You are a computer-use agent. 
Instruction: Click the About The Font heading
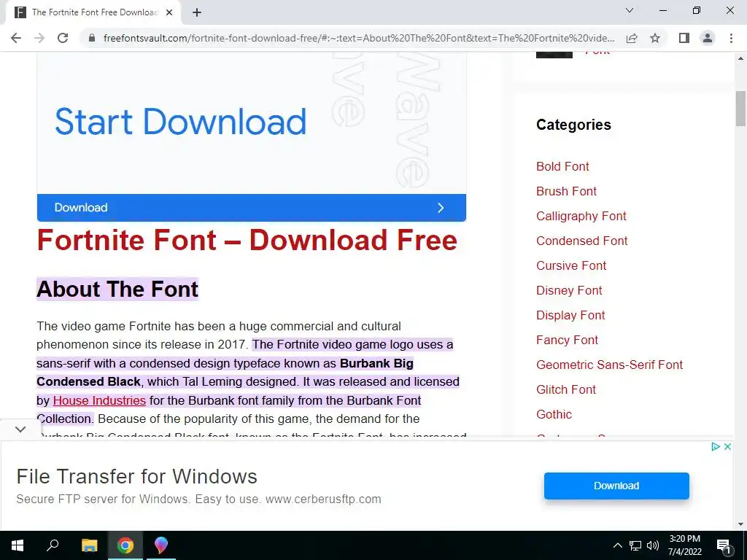tap(117, 289)
